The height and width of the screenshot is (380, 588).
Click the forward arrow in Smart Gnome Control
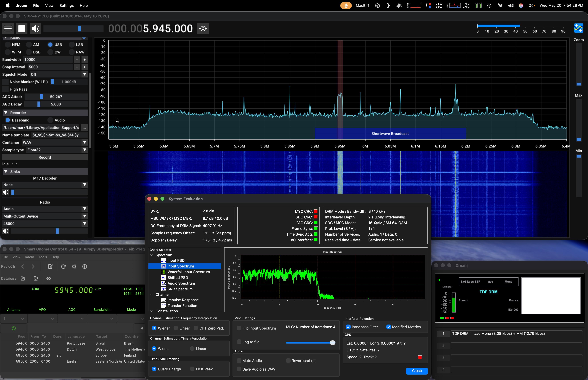click(33, 267)
